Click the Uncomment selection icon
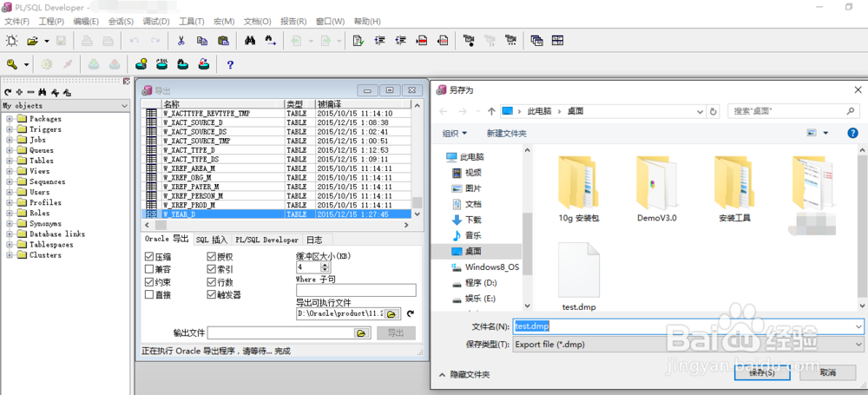Screen dimensions: 868x395 (443, 41)
